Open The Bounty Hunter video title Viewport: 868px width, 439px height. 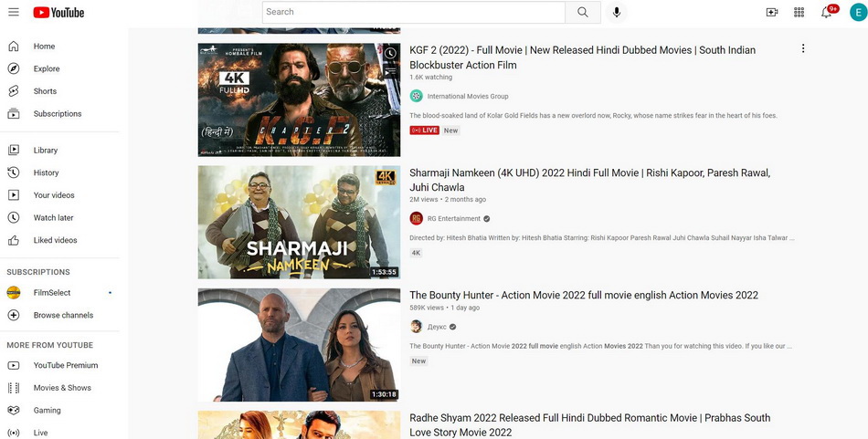(583, 296)
